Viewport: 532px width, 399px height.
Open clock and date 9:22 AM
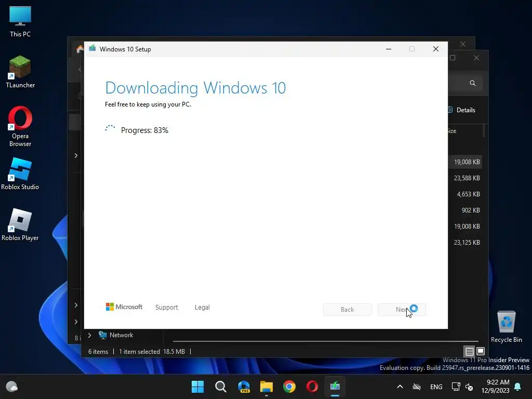495,387
